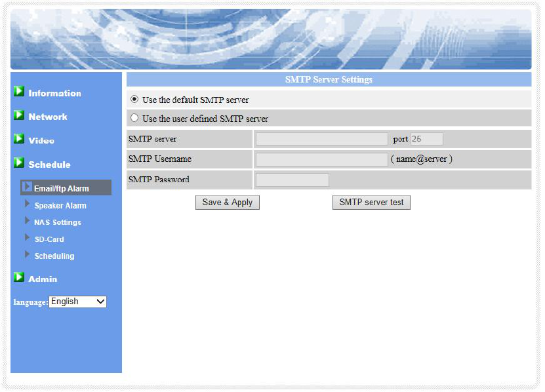This screenshot has height=392, width=545.
Task: Click the green arrow icon beside Information
Action: coord(19,91)
